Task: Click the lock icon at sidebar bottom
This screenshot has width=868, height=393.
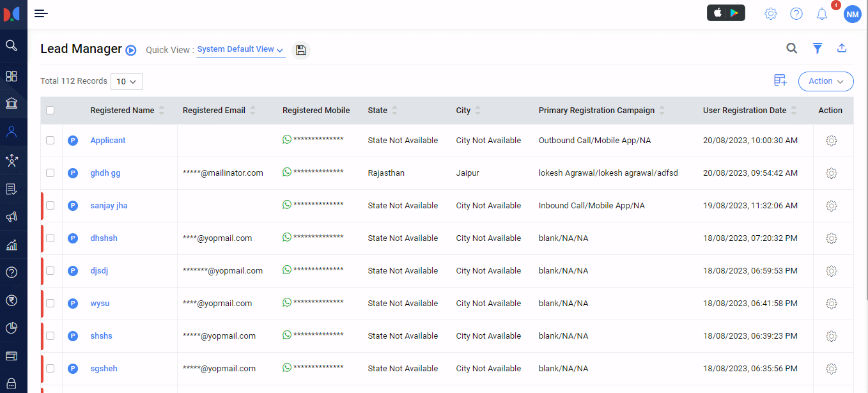Action: (x=12, y=385)
